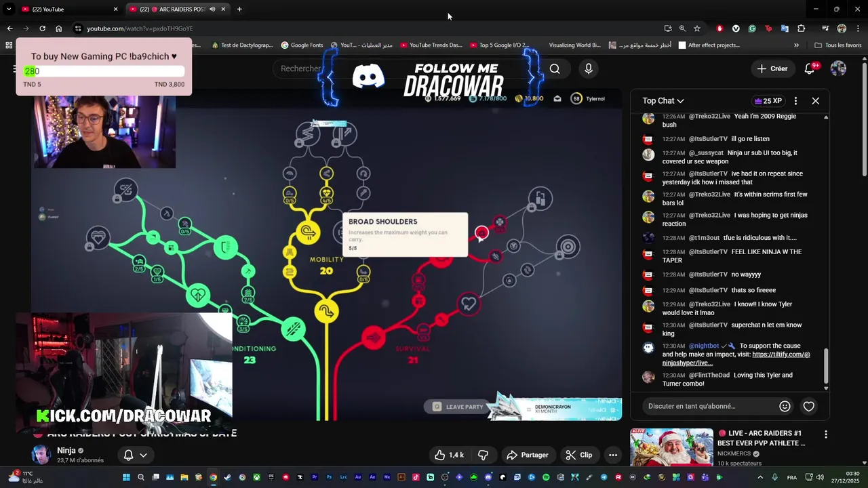Click the youtube.com address bar URL
Screen dimensions: 868x488
click(x=140, y=28)
